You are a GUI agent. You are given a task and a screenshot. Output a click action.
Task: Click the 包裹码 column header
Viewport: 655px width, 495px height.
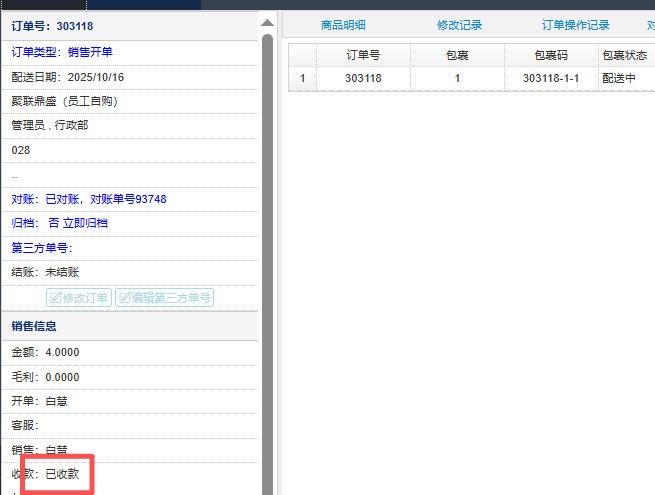[x=550, y=55]
